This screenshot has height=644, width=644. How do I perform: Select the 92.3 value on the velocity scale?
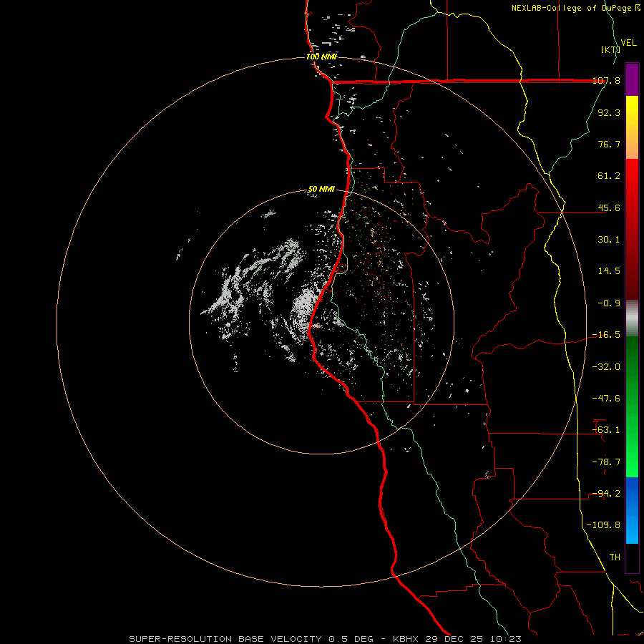pyautogui.click(x=609, y=112)
